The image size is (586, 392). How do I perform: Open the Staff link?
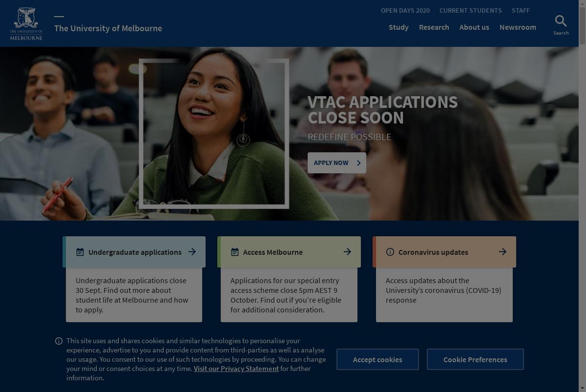point(521,10)
